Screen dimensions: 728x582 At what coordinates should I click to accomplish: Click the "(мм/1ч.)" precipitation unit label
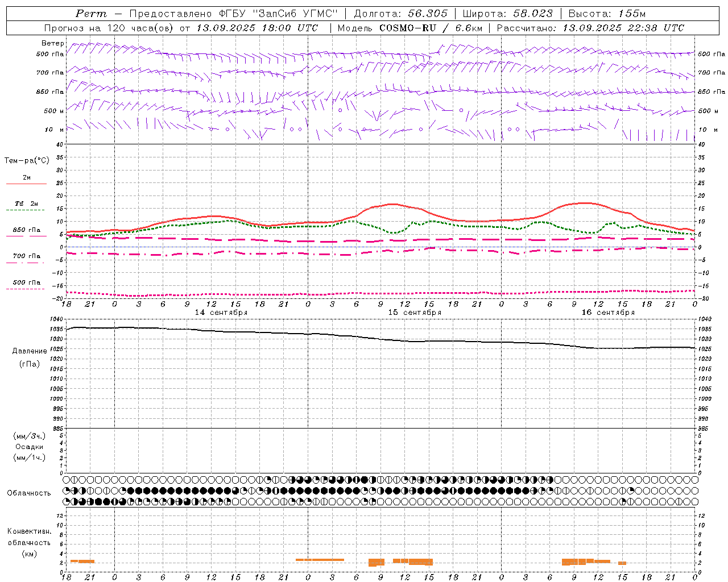coord(30,458)
